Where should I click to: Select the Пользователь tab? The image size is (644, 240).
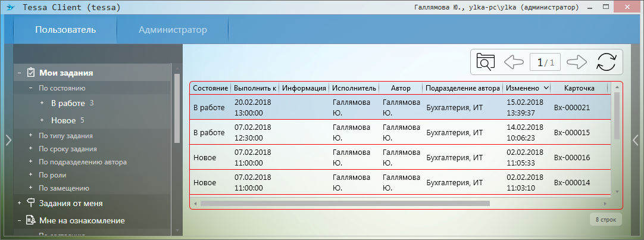pos(65,30)
